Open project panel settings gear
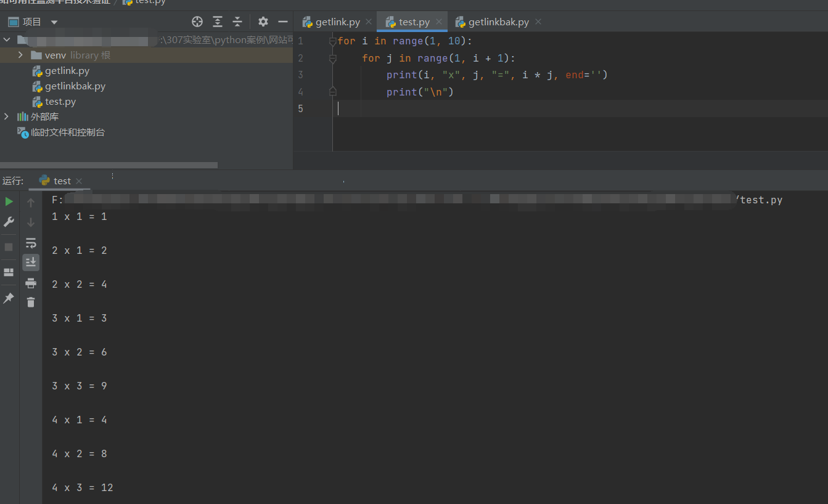This screenshot has height=504, width=828. coord(263,22)
